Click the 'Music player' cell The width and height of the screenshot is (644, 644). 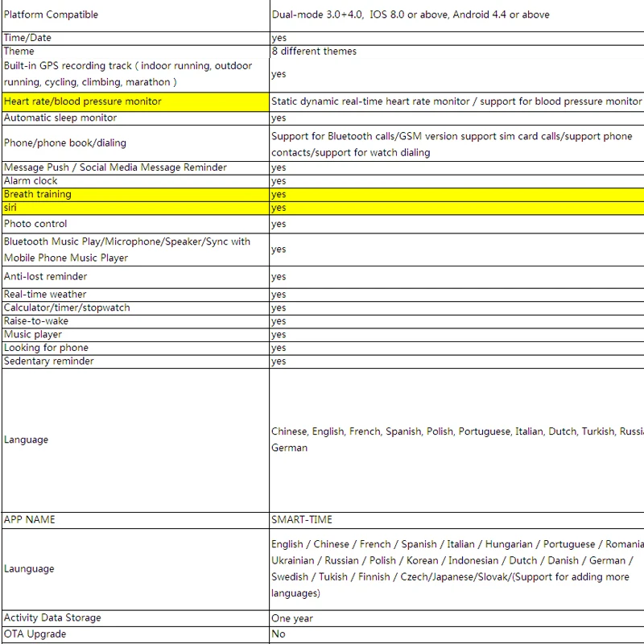coord(135,335)
